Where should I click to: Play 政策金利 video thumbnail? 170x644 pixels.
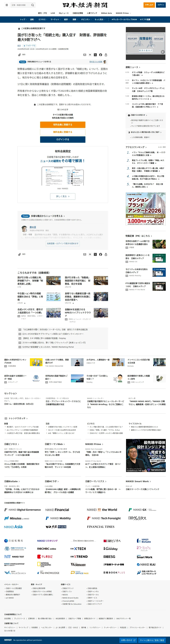[x=145, y=43]
